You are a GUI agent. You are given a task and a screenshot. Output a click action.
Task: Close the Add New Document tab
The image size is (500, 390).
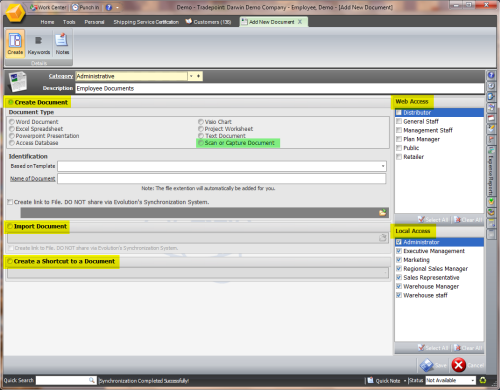(300, 22)
